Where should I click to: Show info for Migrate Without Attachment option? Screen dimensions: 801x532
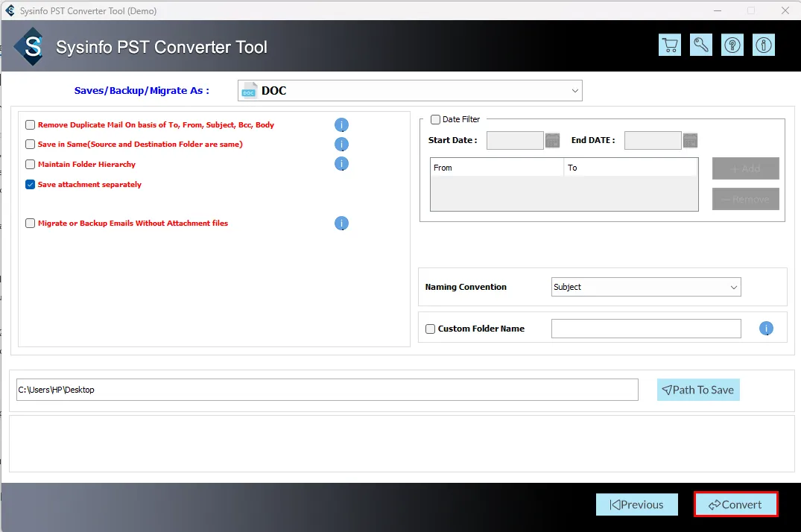(x=341, y=224)
